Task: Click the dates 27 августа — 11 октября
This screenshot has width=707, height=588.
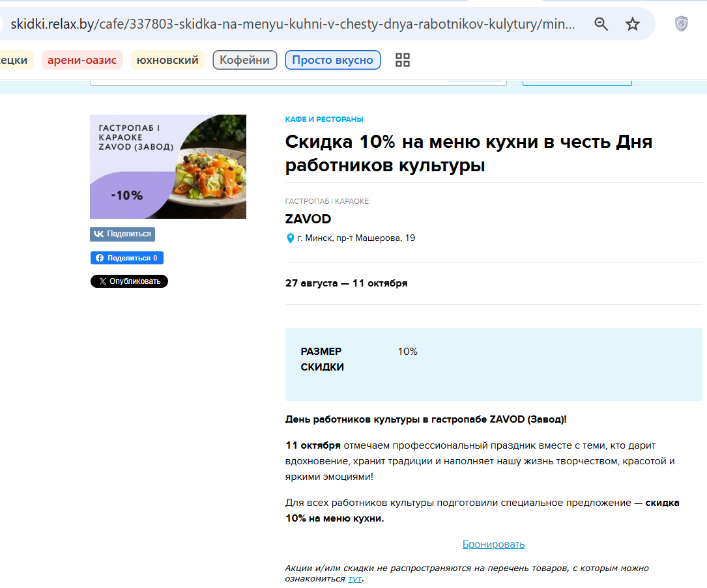Action: [346, 283]
